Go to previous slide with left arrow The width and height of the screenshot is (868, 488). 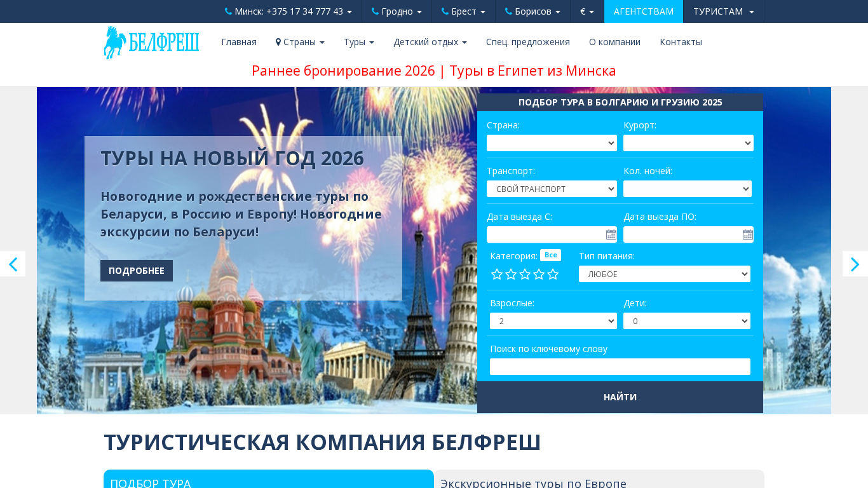(x=13, y=264)
